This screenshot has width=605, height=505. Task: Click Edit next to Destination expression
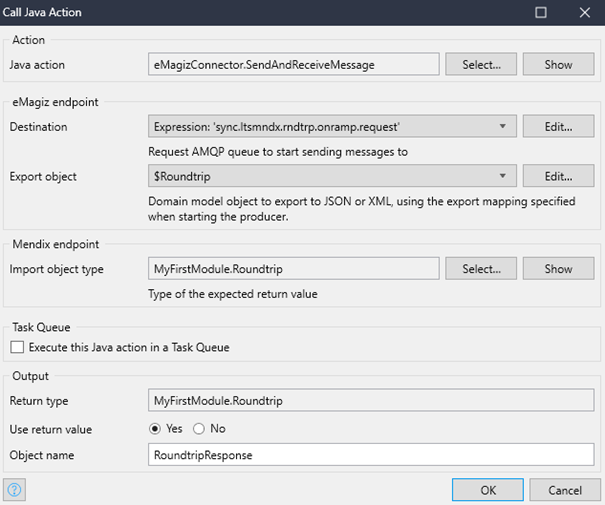click(558, 126)
